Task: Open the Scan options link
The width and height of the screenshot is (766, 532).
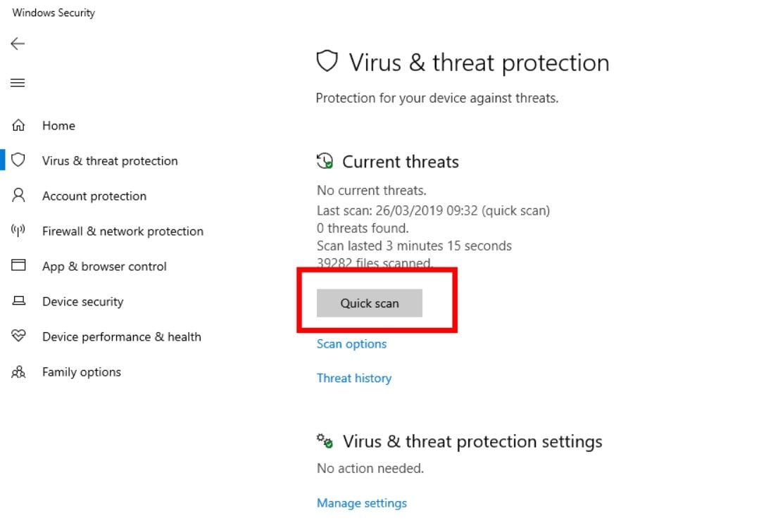Action: click(x=351, y=344)
